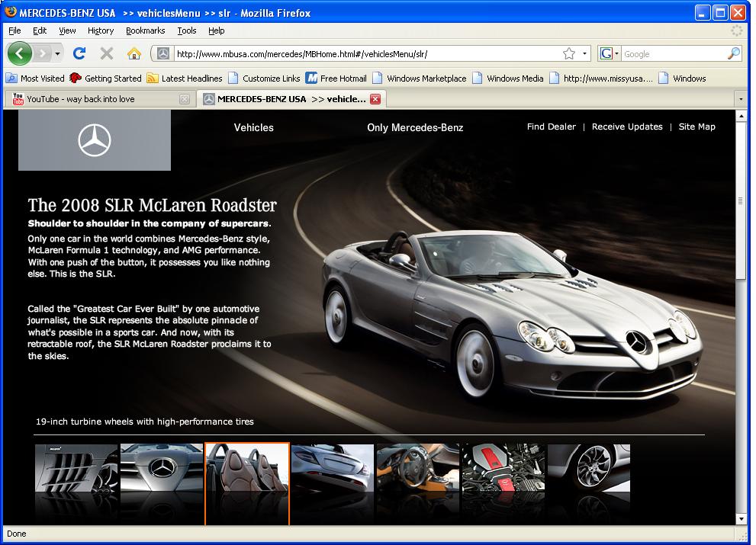Minimize the Firefox window
Image resolution: width=756 pixels, height=545 pixels.
[x=703, y=12]
